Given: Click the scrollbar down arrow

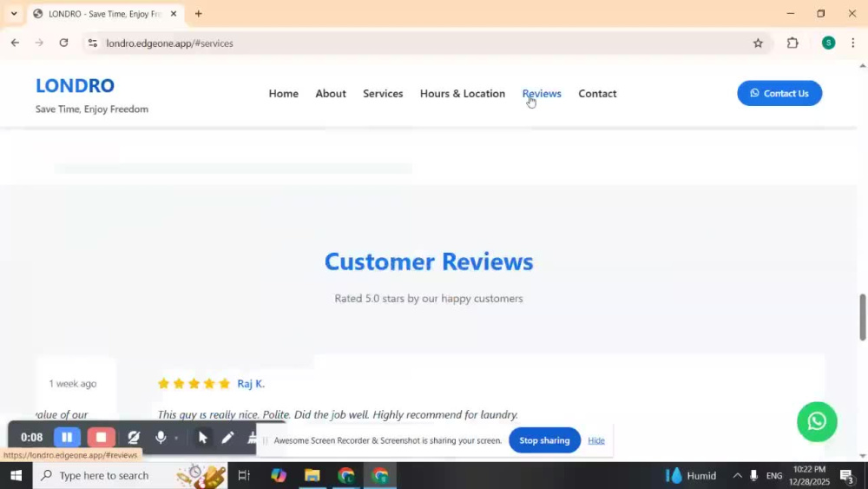Looking at the screenshot, I should [x=863, y=455].
